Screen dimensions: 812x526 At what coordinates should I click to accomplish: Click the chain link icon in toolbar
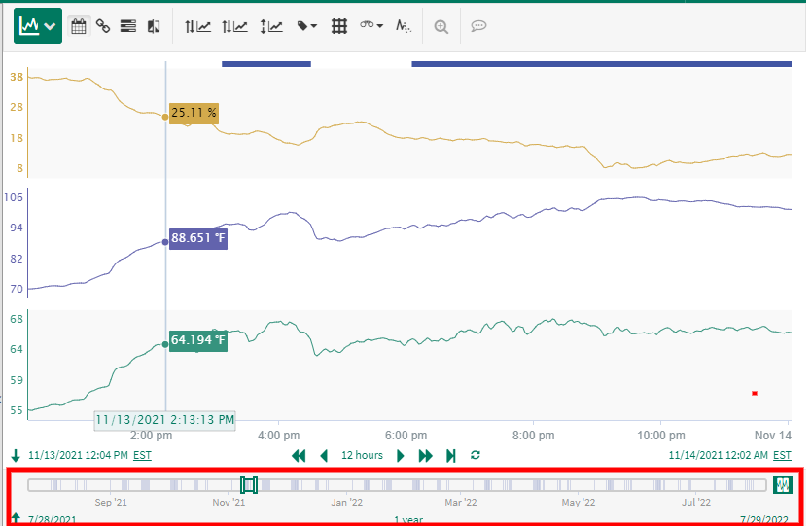pyautogui.click(x=102, y=26)
